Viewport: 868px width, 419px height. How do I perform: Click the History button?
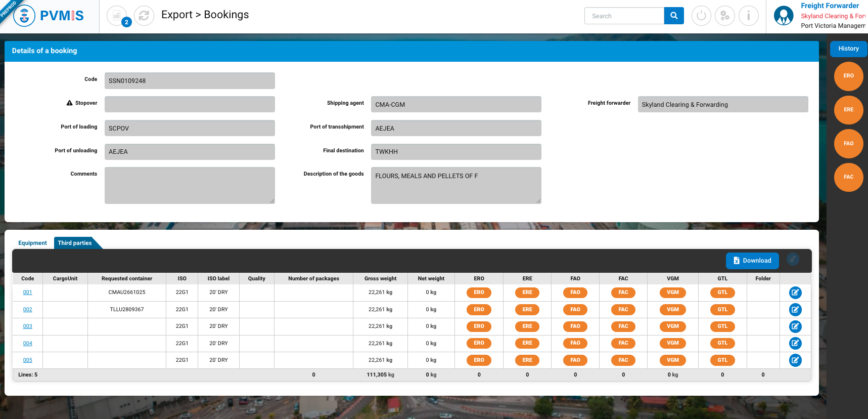(848, 49)
